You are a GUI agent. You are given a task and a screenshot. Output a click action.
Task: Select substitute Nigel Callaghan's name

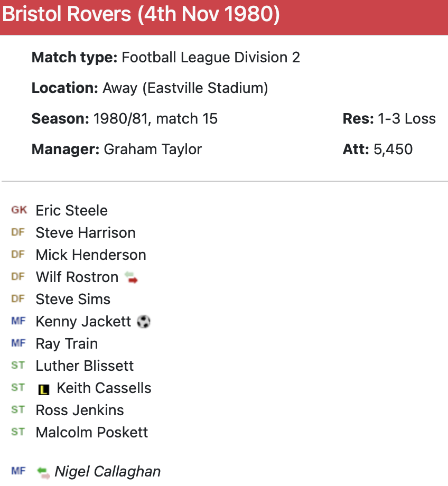[108, 471]
